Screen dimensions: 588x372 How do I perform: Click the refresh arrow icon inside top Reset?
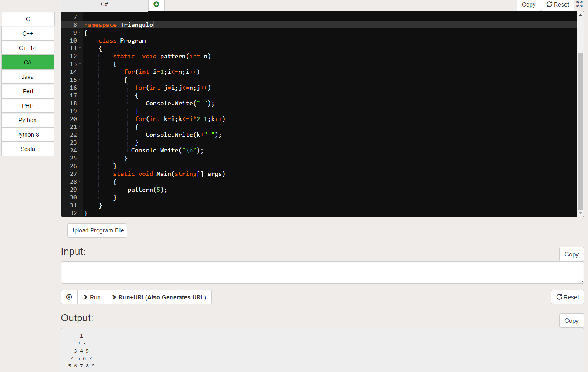[x=550, y=5]
